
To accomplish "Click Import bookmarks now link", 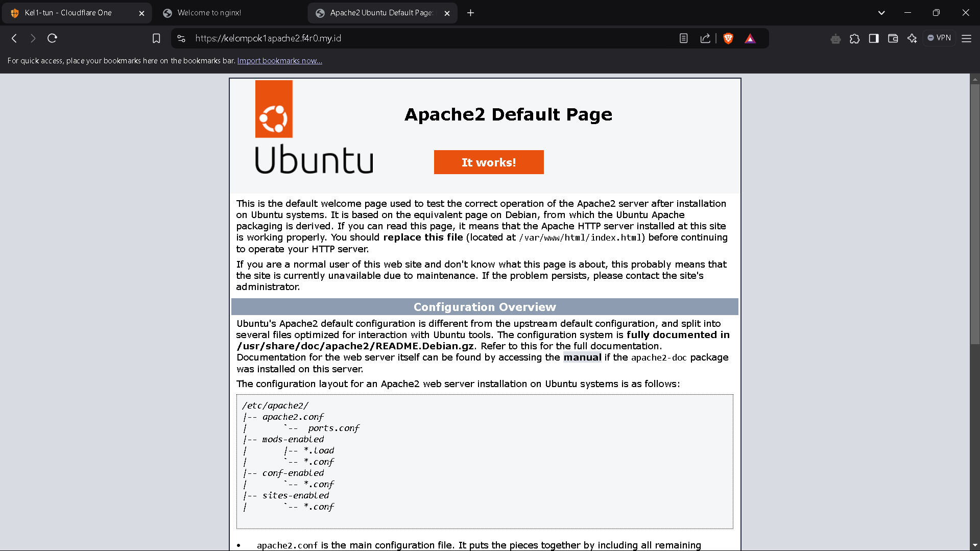I will (x=279, y=61).
